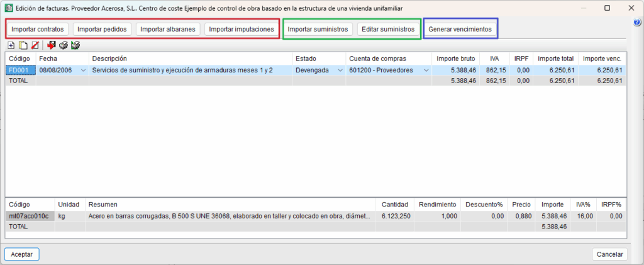
Task: Open the Cuenta de compras dropdown arrow
Action: coord(426,70)
